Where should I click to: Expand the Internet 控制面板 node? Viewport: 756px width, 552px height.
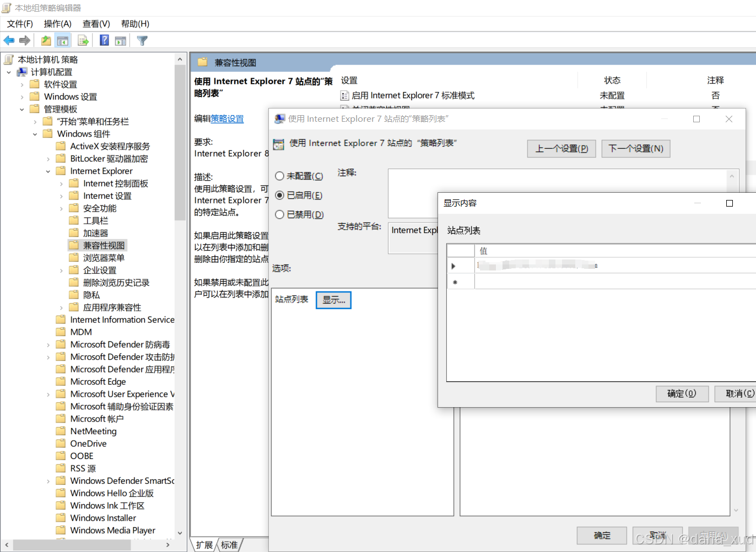pos(61,183)
